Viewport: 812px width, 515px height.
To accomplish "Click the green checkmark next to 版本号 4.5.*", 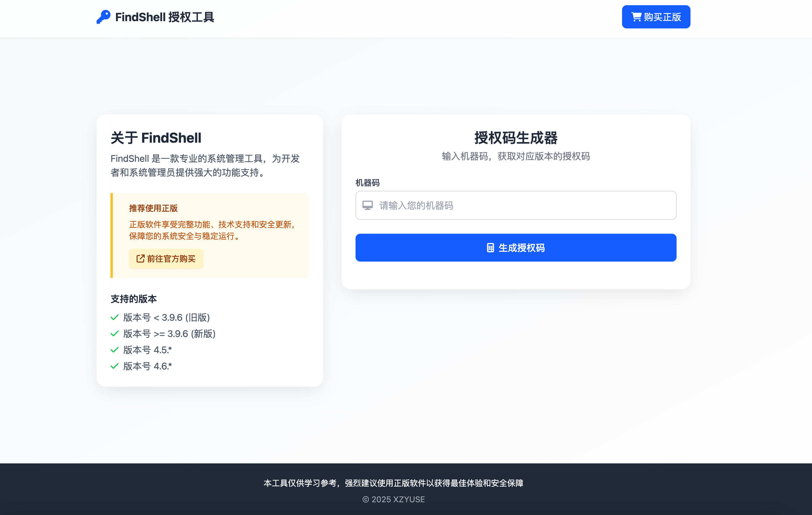I will [114, 350].
